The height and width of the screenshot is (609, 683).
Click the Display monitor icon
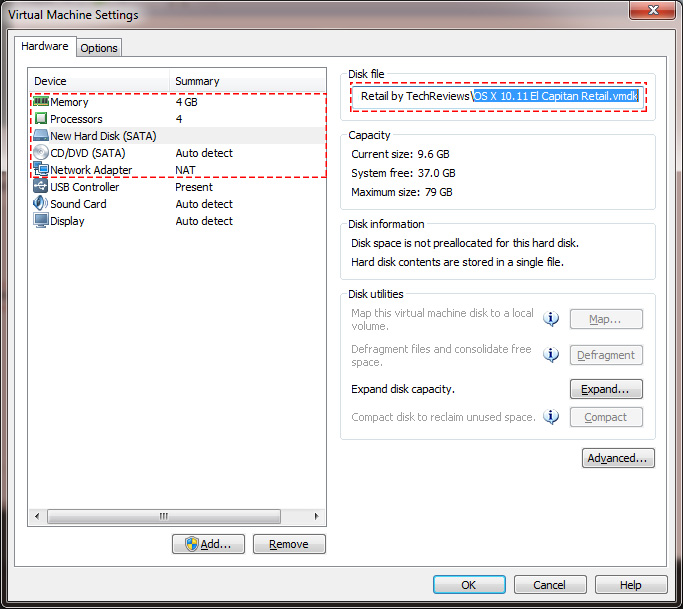[41, 221]
